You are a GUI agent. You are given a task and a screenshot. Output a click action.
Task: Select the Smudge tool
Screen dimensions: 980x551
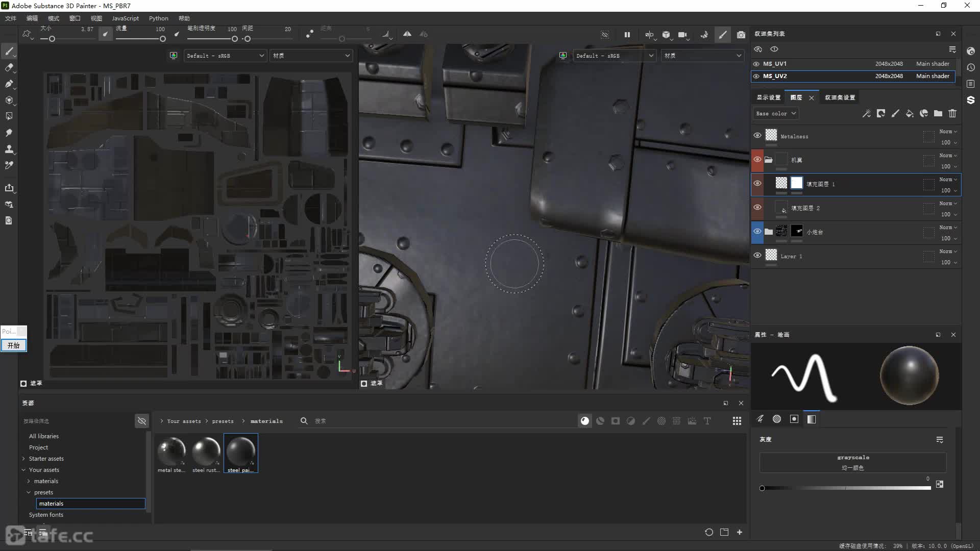pyautogui.click(x=9, y=133)
